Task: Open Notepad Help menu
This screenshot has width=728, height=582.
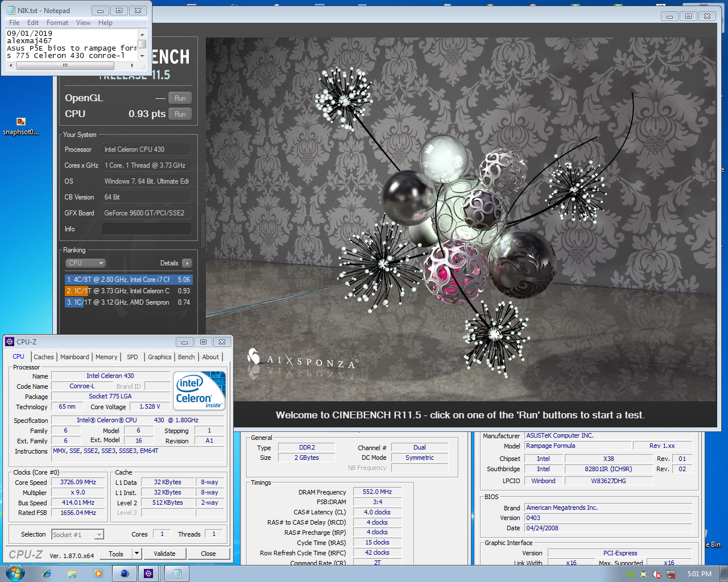Action: pos(105,23)
